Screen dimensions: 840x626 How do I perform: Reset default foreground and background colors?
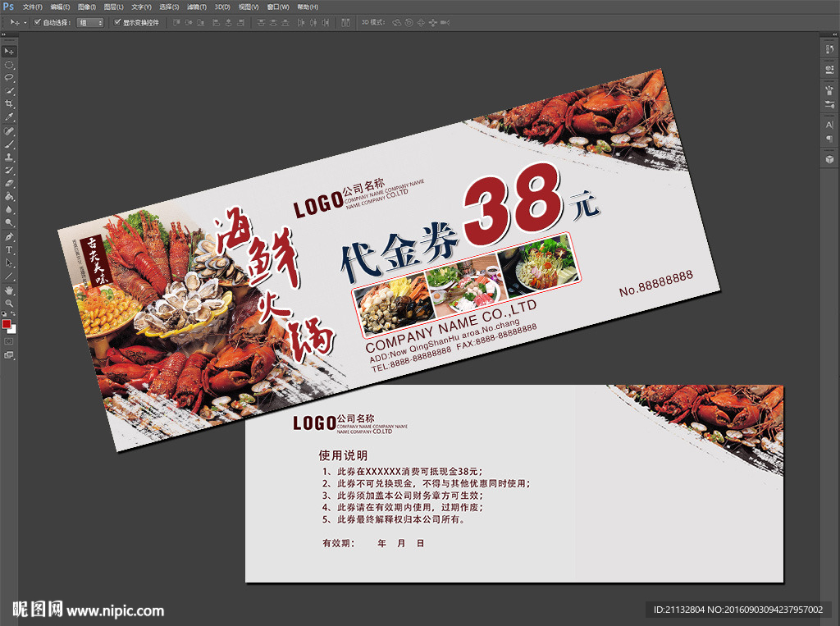tap(4, 314)
